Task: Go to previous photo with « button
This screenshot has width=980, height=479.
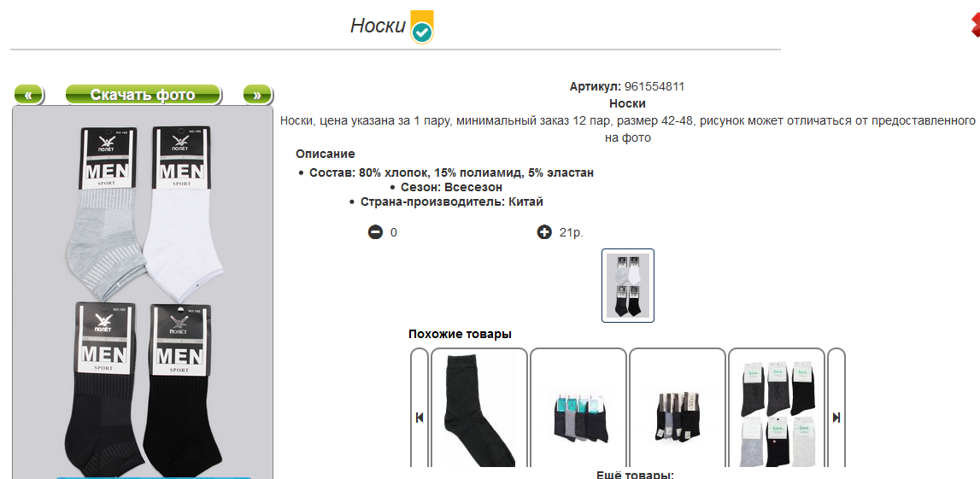Action: coord(29,95)
